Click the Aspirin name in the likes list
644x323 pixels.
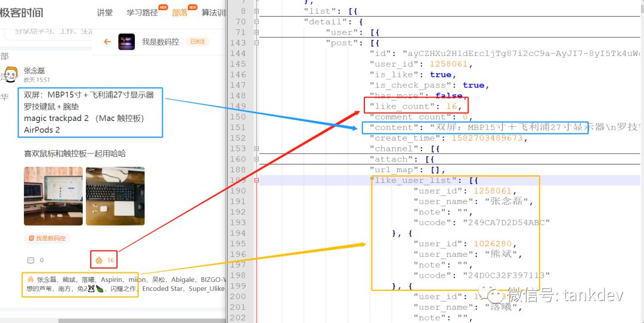pyautogui.click(x=112, y=279)
